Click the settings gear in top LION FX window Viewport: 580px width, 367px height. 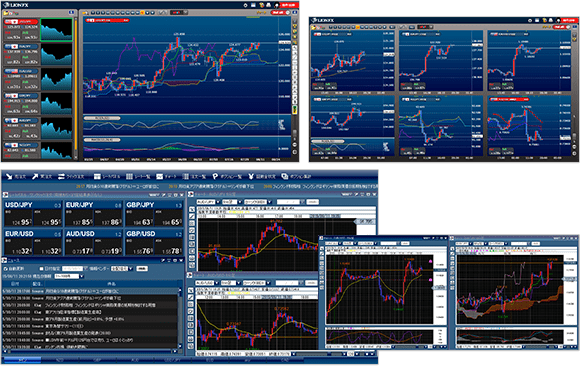(x=245, y=5)
